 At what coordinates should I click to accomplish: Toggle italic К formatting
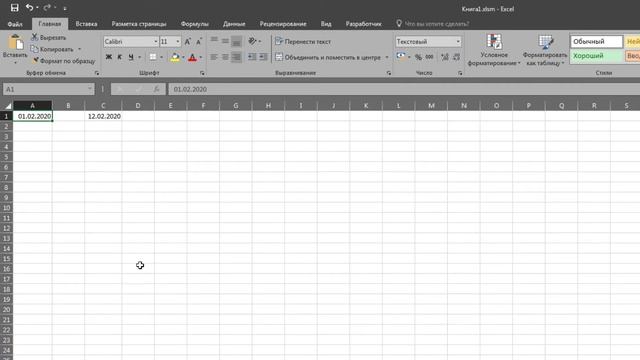point(120,57)
